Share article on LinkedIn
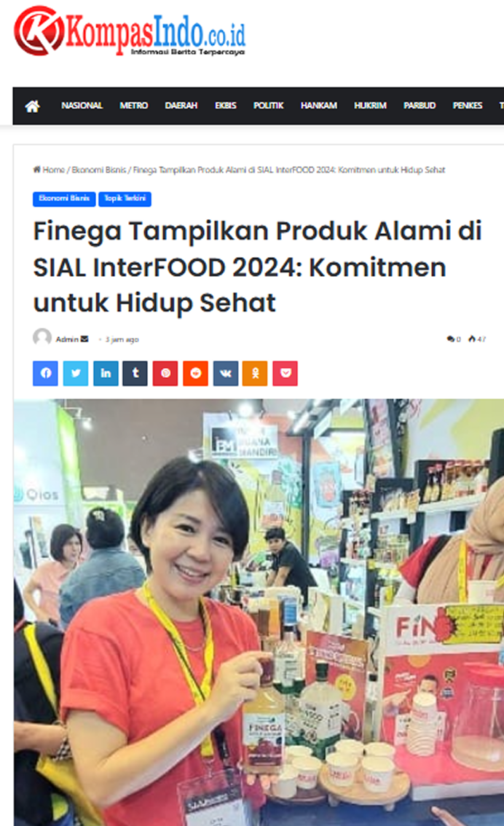This screenshot has height=826, width=504. (x=106, y=374)
